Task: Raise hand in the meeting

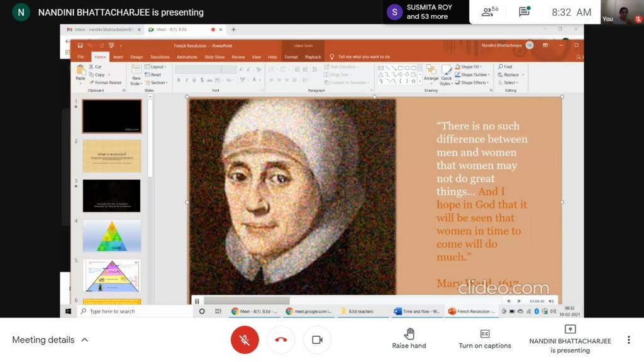Action: [x=409, y=339]
